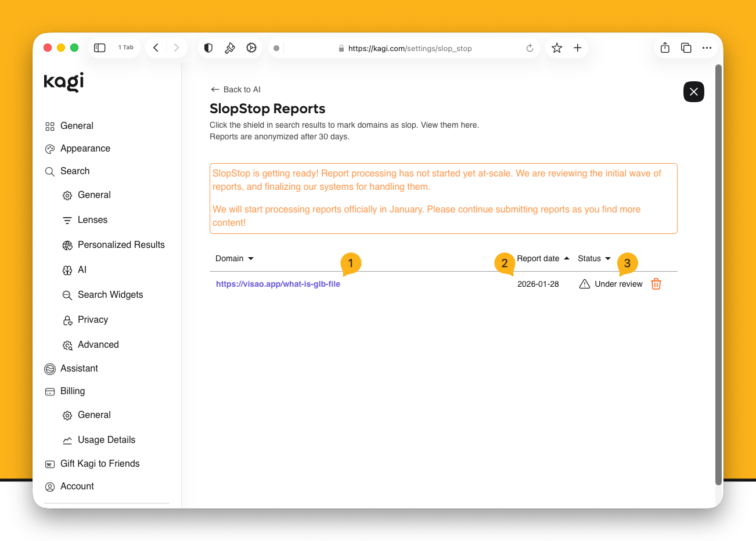Select the Account sidebar entry
The width and height of the screenshot is (756, 541).
click(x=76, y=486)
